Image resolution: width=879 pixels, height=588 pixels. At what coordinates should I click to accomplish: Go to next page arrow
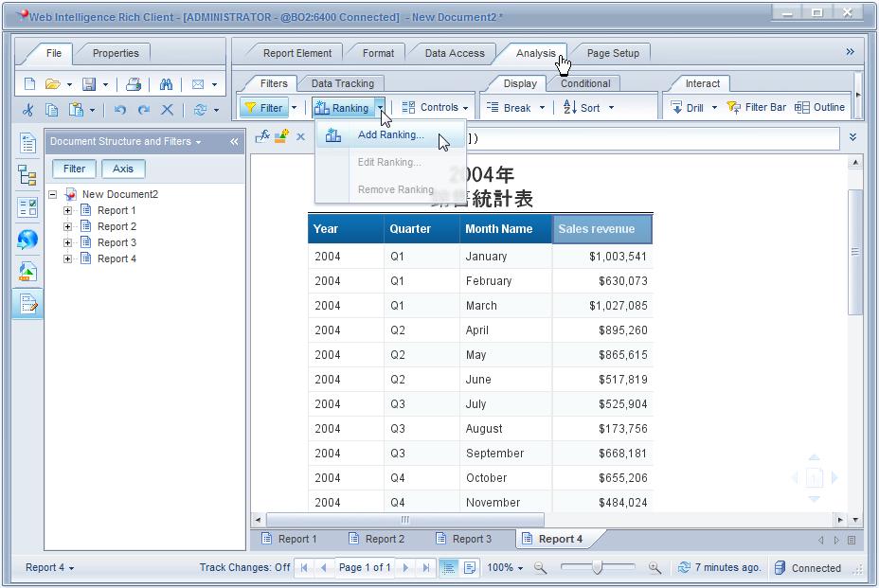point(405,568)
